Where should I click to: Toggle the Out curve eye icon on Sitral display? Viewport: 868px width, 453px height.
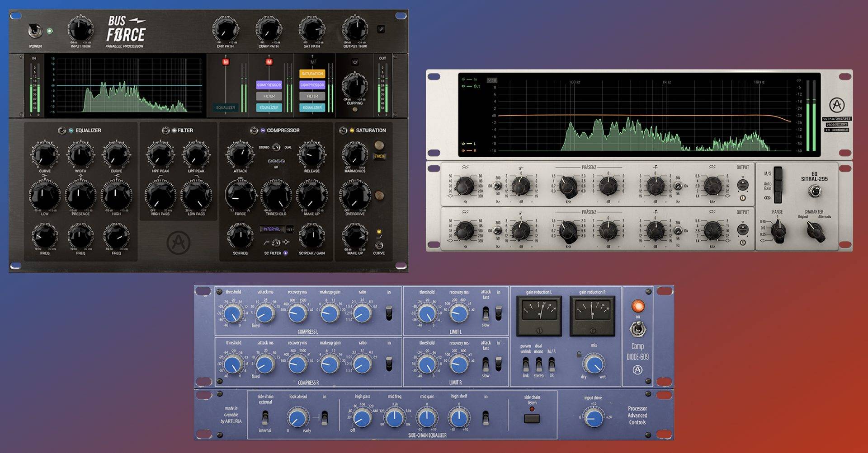pos(463,86)
